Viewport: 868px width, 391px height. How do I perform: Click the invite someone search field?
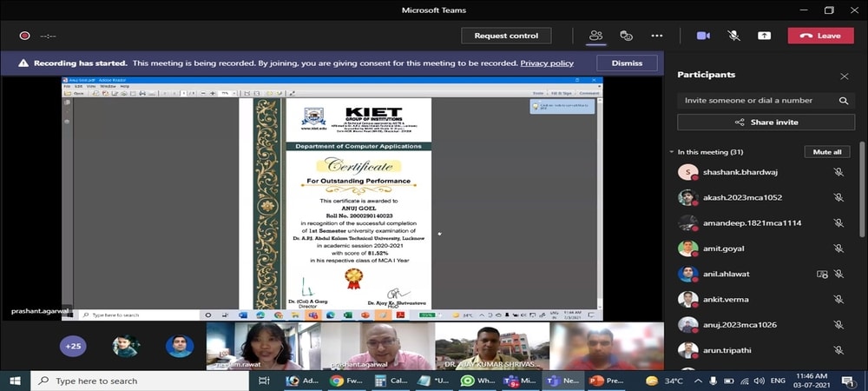pyautogui.click(x=757, y=101)
